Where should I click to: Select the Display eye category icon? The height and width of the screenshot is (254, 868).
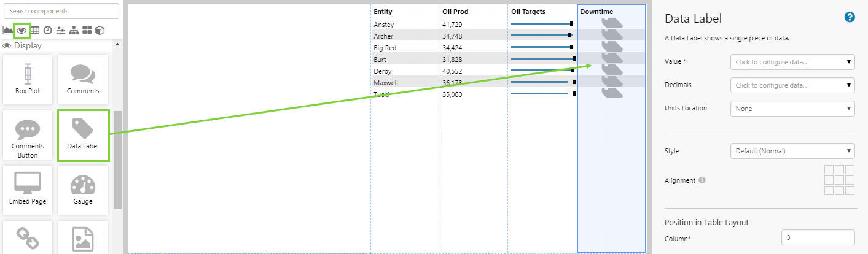click(x=22, y=30)
